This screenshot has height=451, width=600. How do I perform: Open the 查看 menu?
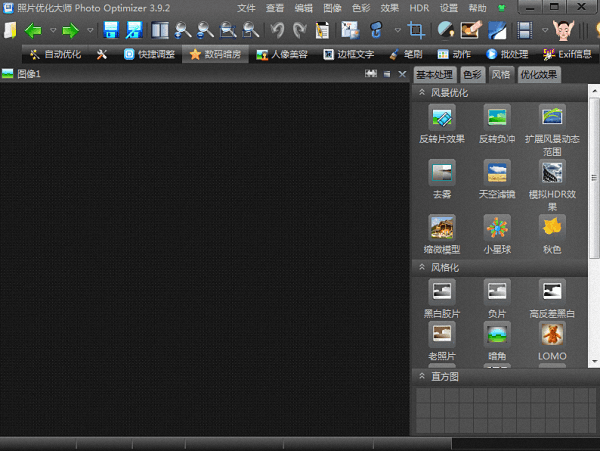pos(275,8)
